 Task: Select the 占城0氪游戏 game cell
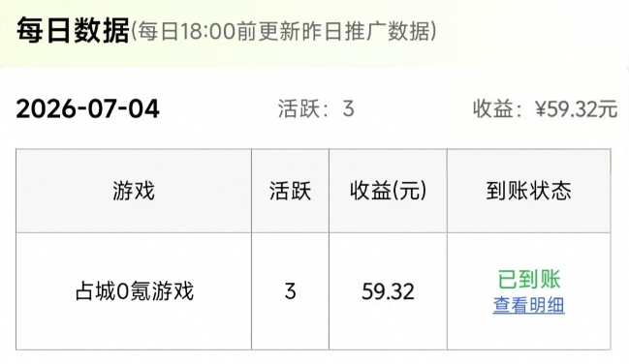[135, 291]
